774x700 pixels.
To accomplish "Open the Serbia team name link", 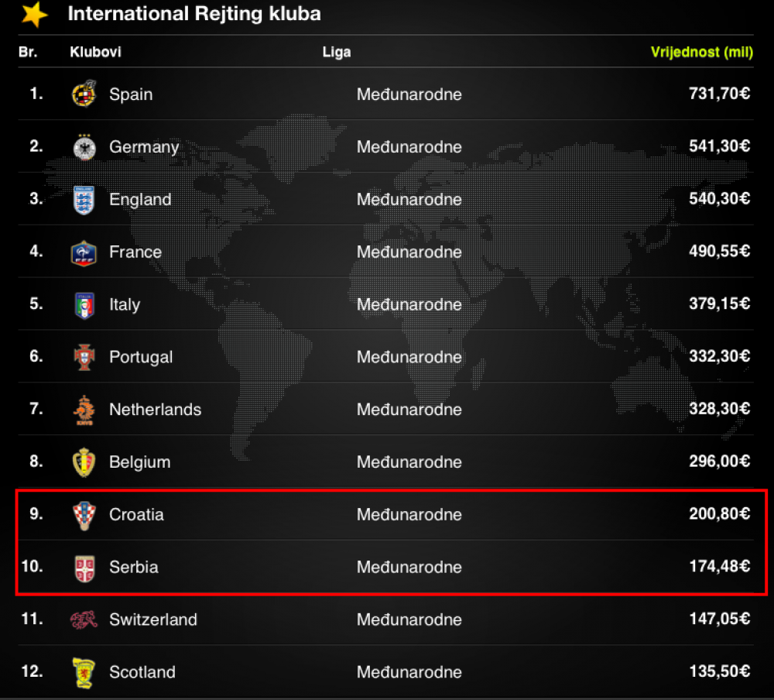I will [134, 567].
